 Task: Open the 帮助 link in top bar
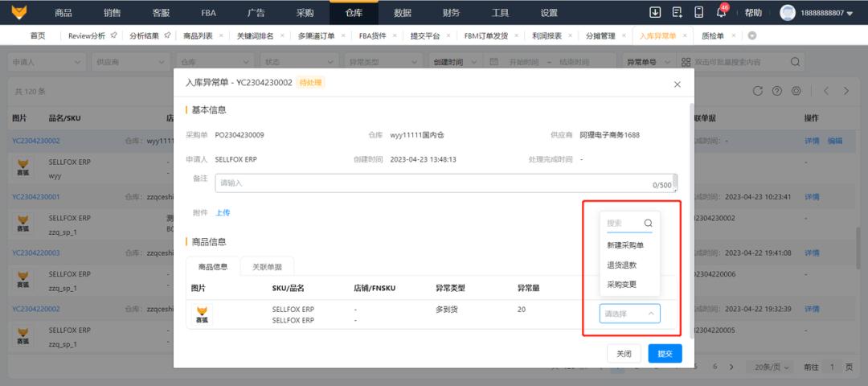753,13
